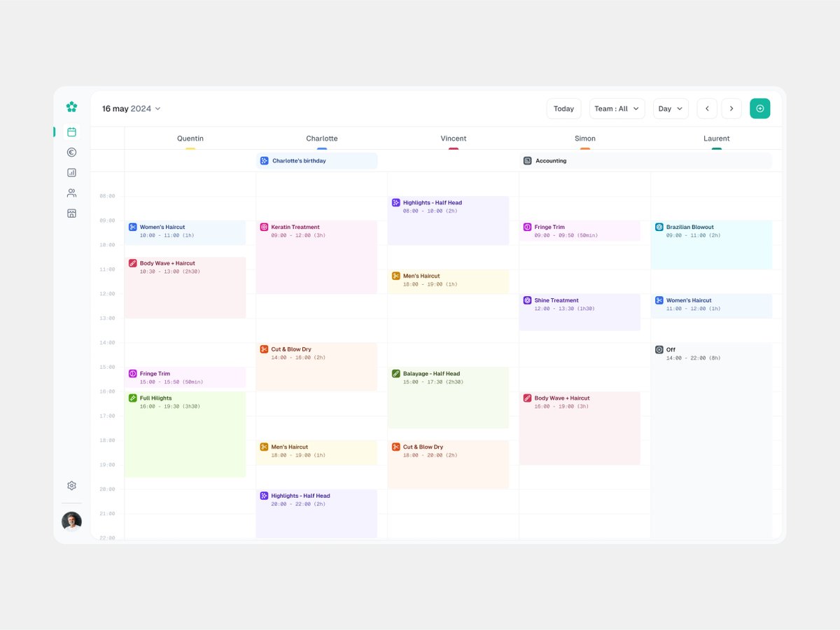Open the Brazilian Blowout appointment
Image resolution: width=840 pixels, height=630 pixels.
coord(712,245)
